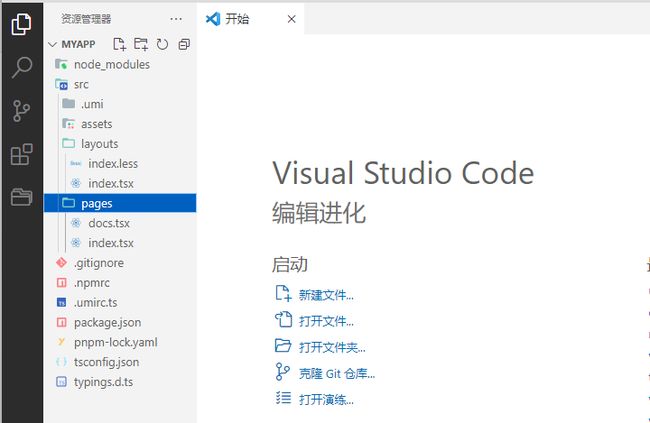
Task: Click the file icon beside 打开文件
Action: [x=283, y=320]
